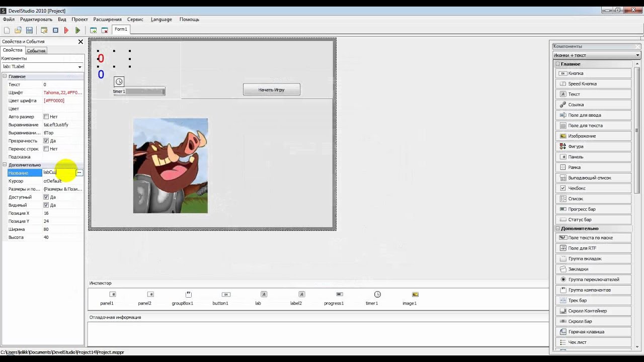644x362 pixels.
Task: Add a new form with the plus window icon
Action: 94,31
